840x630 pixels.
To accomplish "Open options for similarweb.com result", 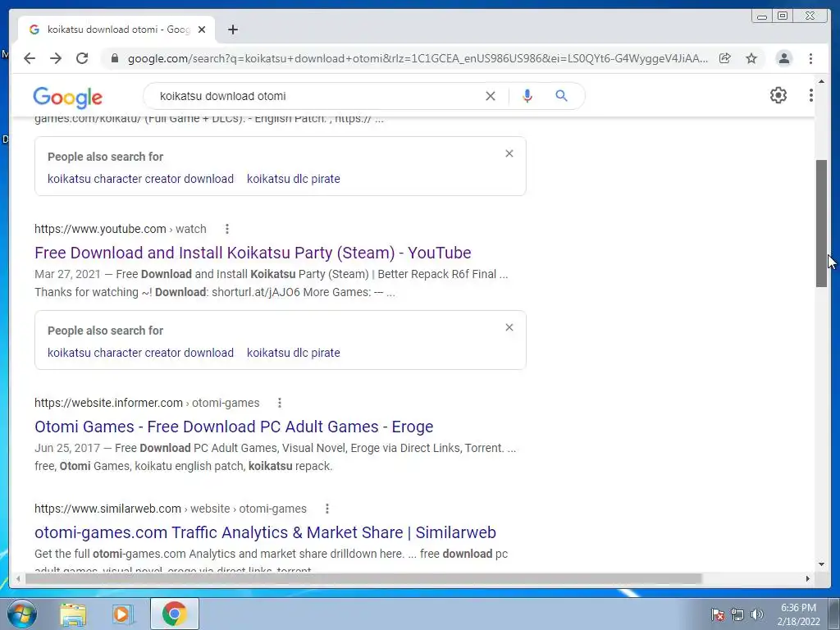I will pos(326,509).
